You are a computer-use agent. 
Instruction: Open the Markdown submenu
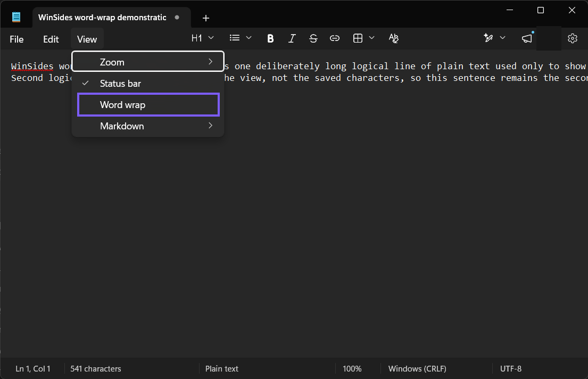[x=148, y=126]
